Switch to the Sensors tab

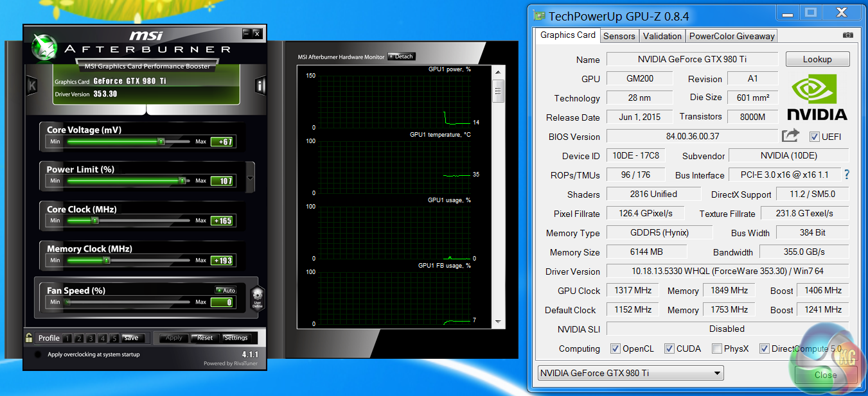click(619, 36)
